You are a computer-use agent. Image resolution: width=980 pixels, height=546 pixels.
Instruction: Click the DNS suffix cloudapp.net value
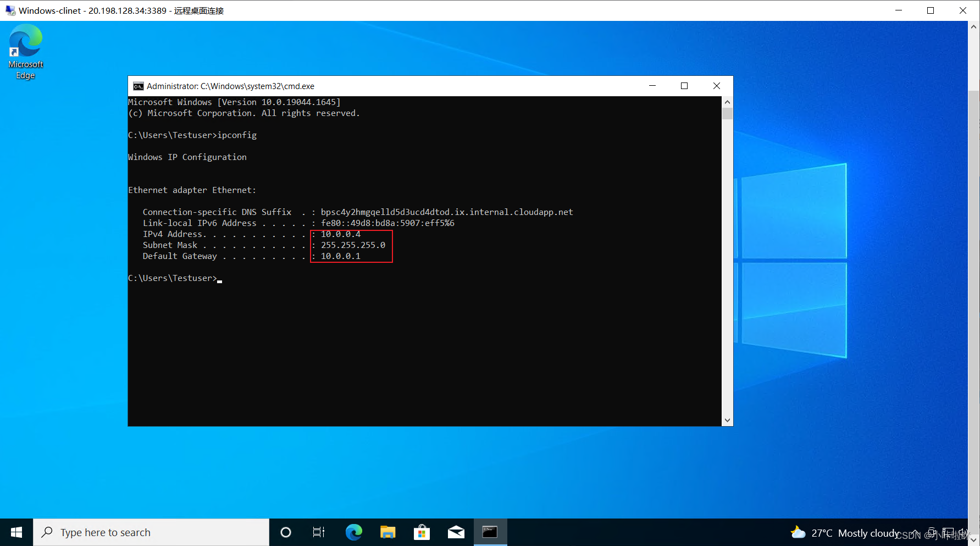click(x=447, y=212)
